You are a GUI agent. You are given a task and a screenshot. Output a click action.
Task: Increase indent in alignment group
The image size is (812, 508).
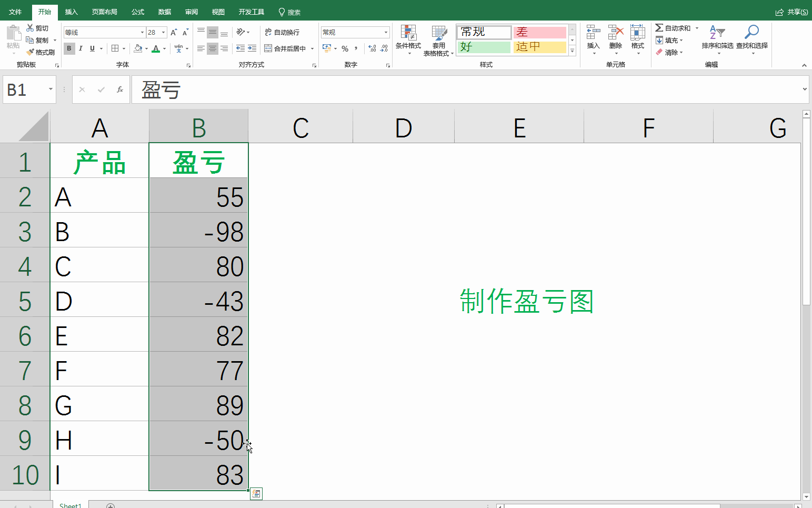252,48
